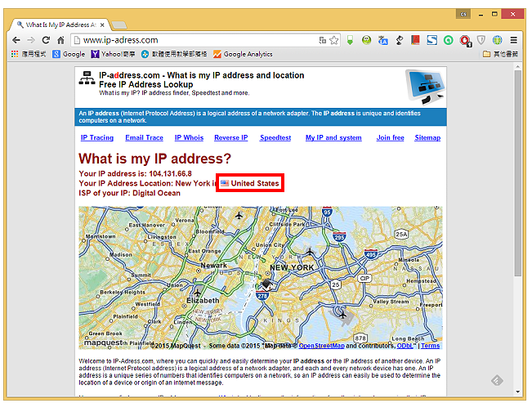Close the What Is My IP Address tab
Image resolution: width=532 pixels, height=403 pixels.
tap(102, 25)
